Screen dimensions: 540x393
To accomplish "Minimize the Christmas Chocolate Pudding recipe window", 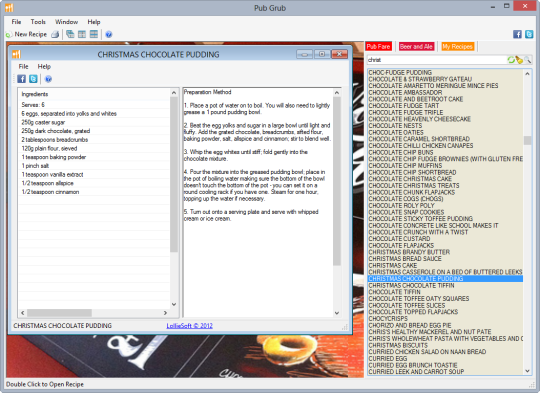I will coord(304,54).
